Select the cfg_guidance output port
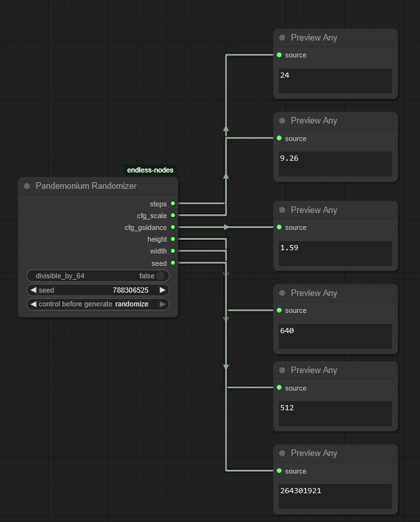This screenshot has width=420, height=522. tap(172, 227)
